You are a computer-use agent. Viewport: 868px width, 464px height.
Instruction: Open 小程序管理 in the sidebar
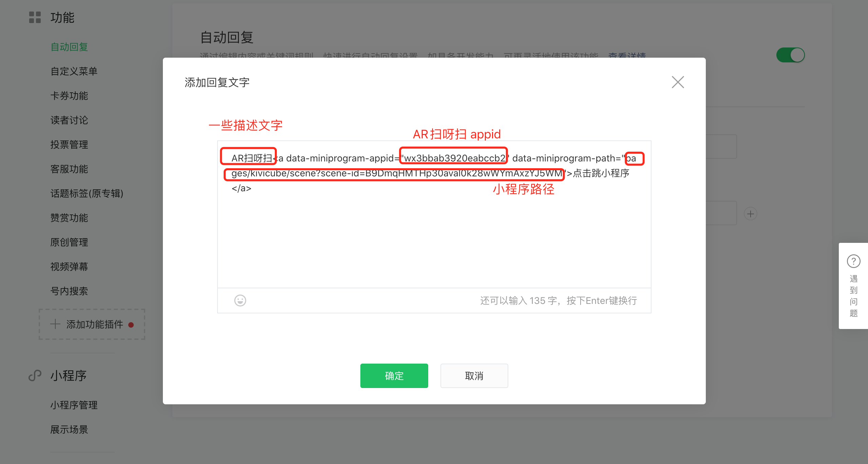[74, 405]
